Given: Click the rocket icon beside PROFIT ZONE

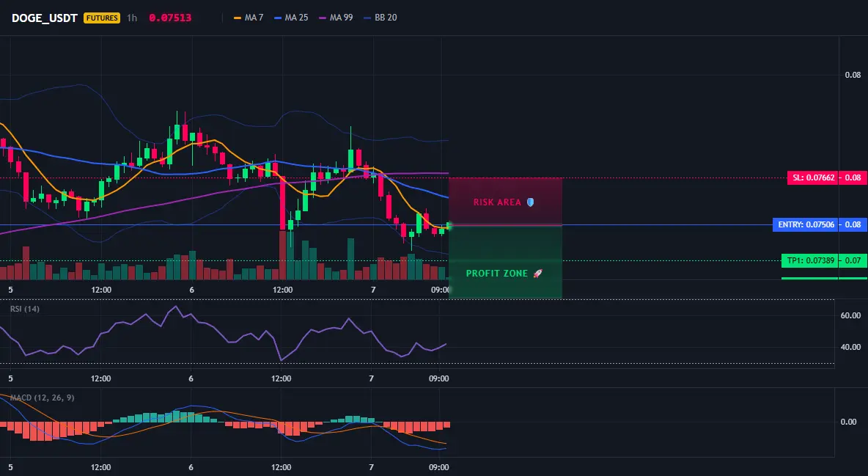Looking at the screenshot, I should [x=538, y=273].
